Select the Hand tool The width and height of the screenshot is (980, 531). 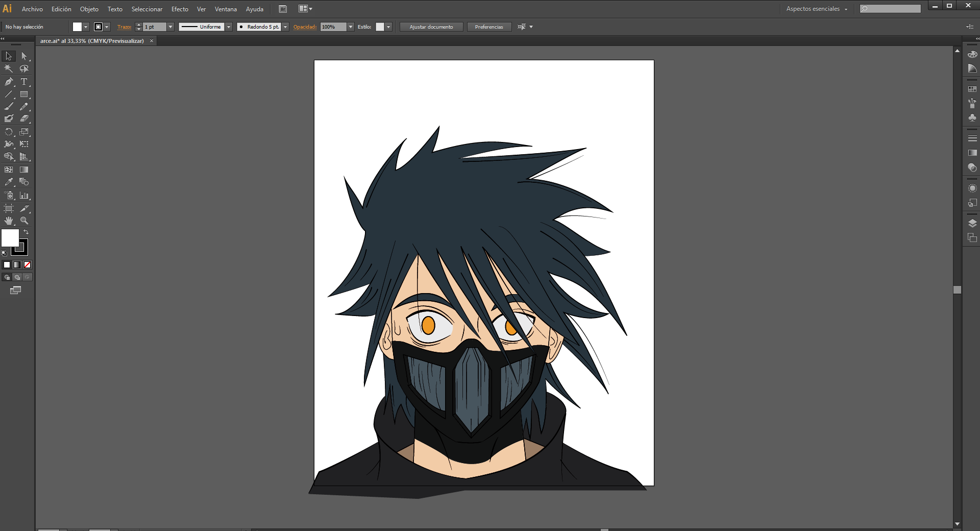coord(9,221)
